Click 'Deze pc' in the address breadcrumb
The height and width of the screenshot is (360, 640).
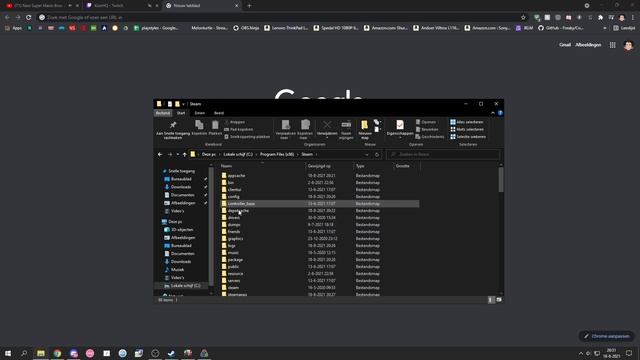point(209,154)
